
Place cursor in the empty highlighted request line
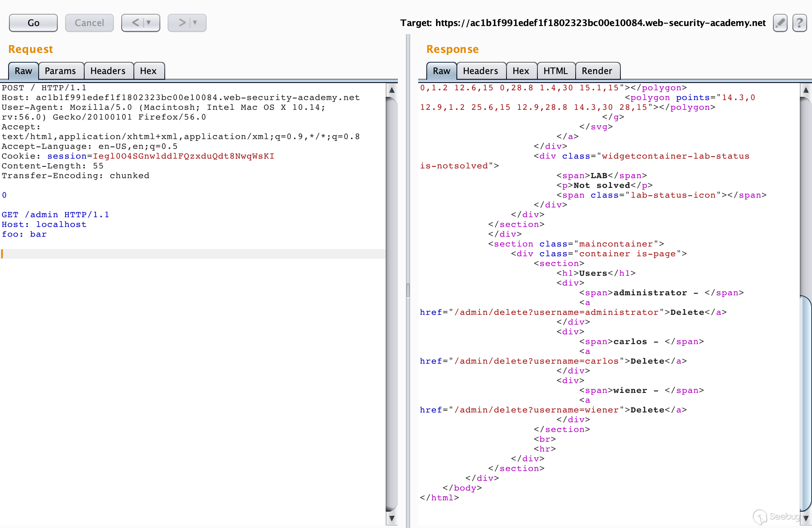pos(193,254)
